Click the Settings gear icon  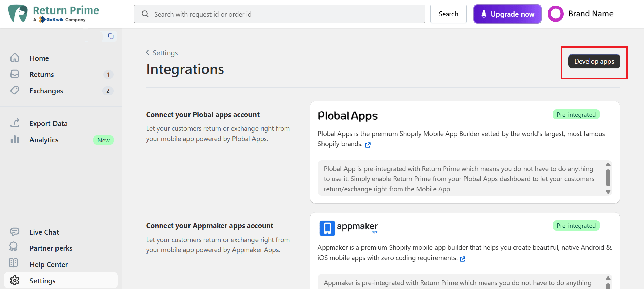15,280
